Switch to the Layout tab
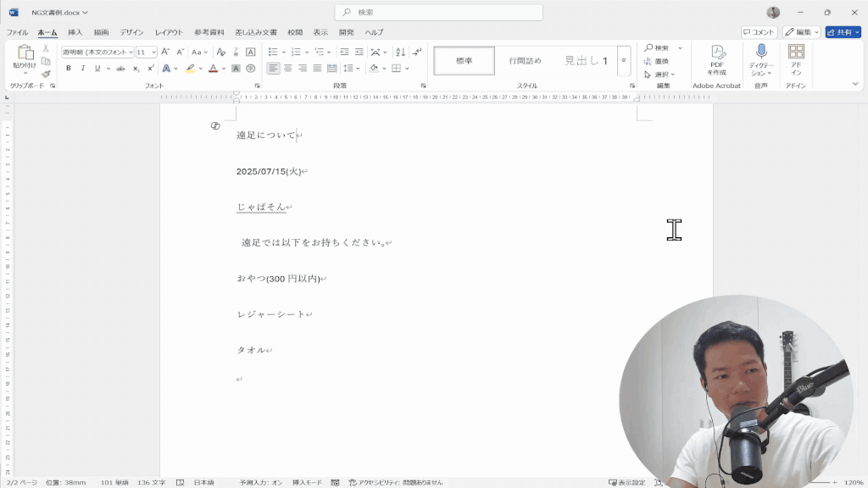This screenshot has height=488, width=868. (169, 33)
